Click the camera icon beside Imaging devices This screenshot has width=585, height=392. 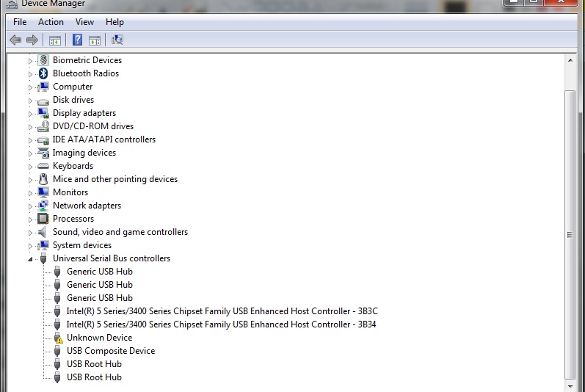tap(43, 153)
